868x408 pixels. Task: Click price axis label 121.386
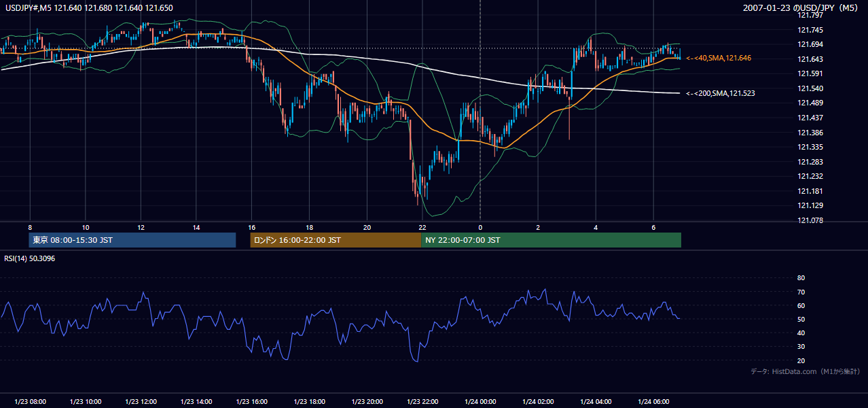810,133
